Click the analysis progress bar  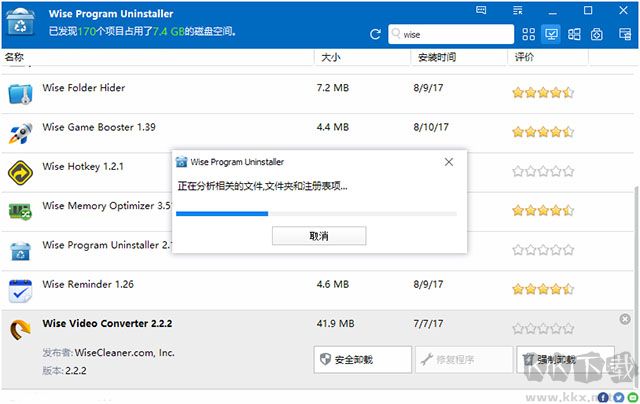click(x=316, y=213)
